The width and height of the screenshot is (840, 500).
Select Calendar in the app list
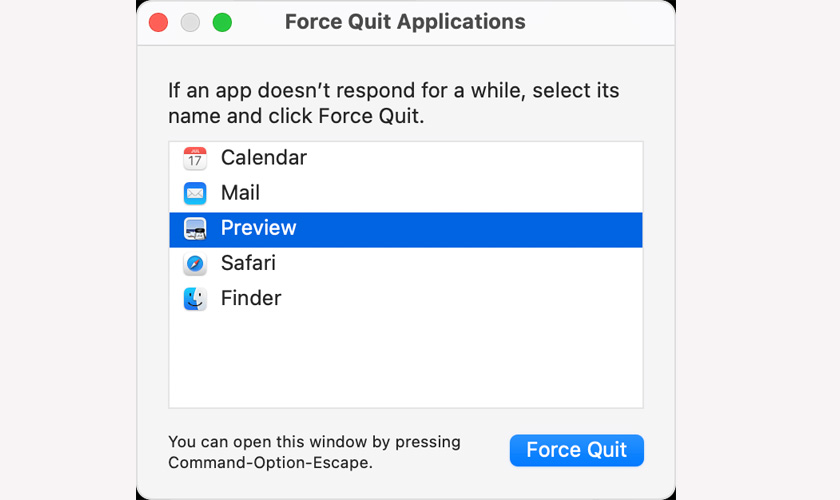tap(406, 159)
